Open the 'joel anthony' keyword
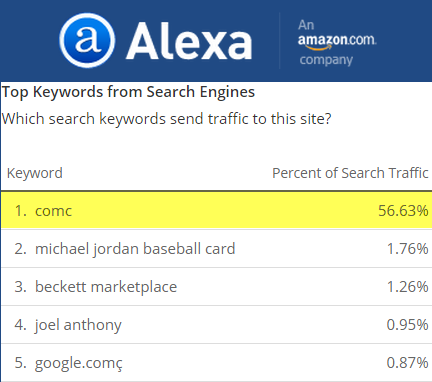The height and width of the screenshot is (382, 432). tap(78, 325)
